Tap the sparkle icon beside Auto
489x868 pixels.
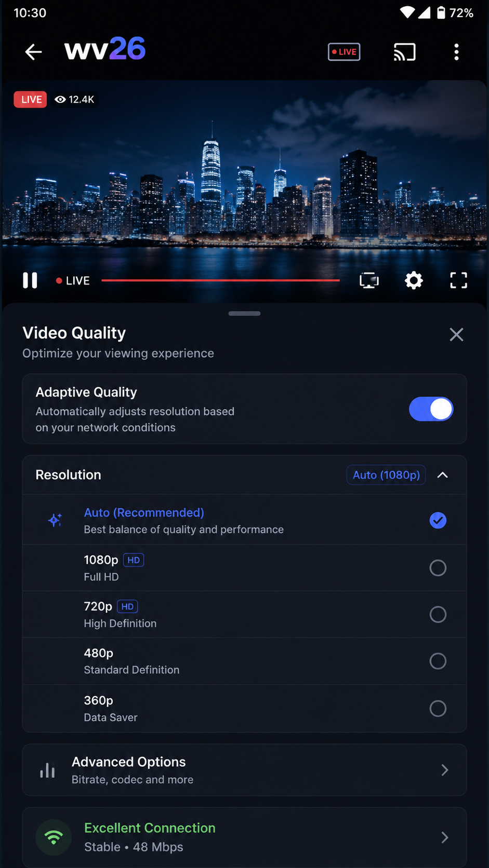point(55,520)
